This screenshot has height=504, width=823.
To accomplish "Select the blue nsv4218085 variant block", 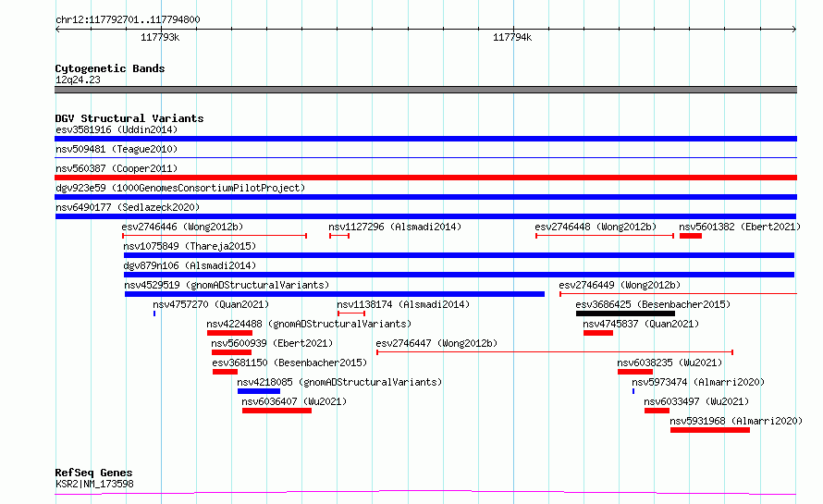I will click(259, 391).
